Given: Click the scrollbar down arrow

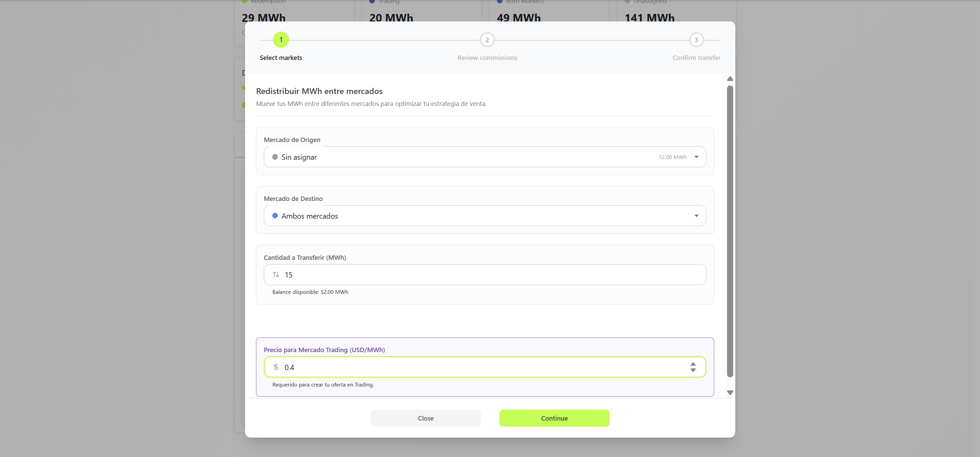Looking at the screenshot, I should click(x=730, y=392).
